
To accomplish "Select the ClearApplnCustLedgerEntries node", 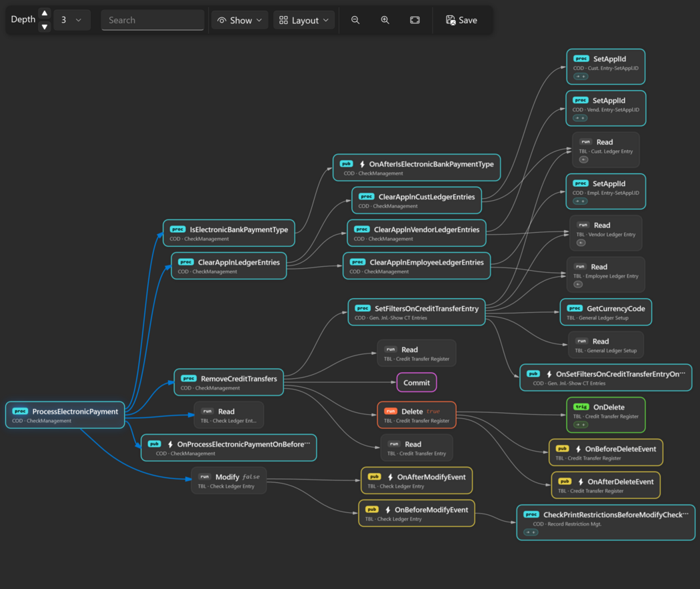I will click(x=417, y=201).
